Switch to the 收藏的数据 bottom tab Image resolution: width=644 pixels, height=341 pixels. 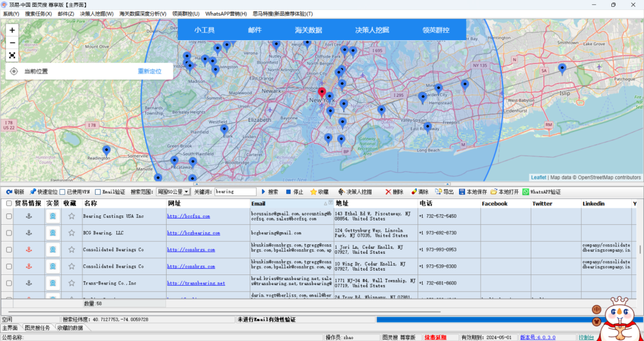(x=70, y=328)
